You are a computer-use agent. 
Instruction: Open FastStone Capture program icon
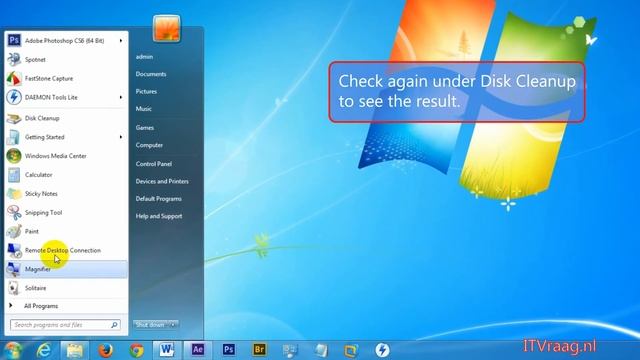13,78
